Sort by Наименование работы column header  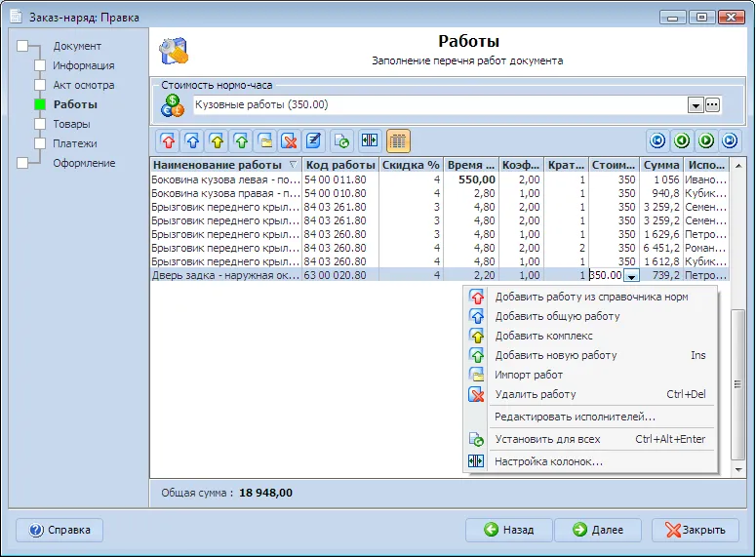pos(225,165)
